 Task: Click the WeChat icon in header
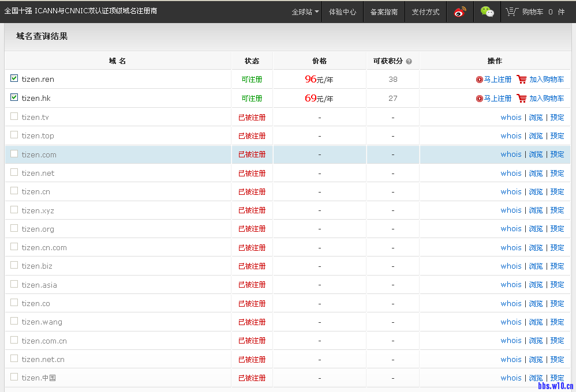coord(488,12)
